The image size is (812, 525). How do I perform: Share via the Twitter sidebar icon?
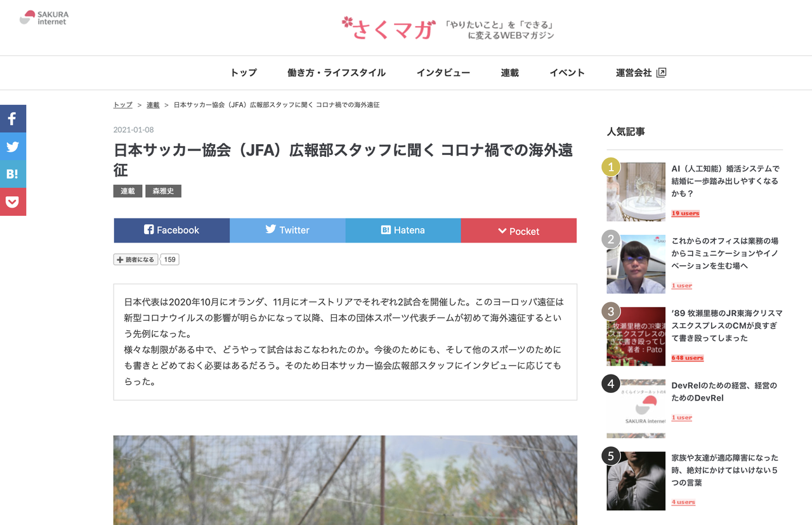13,146
